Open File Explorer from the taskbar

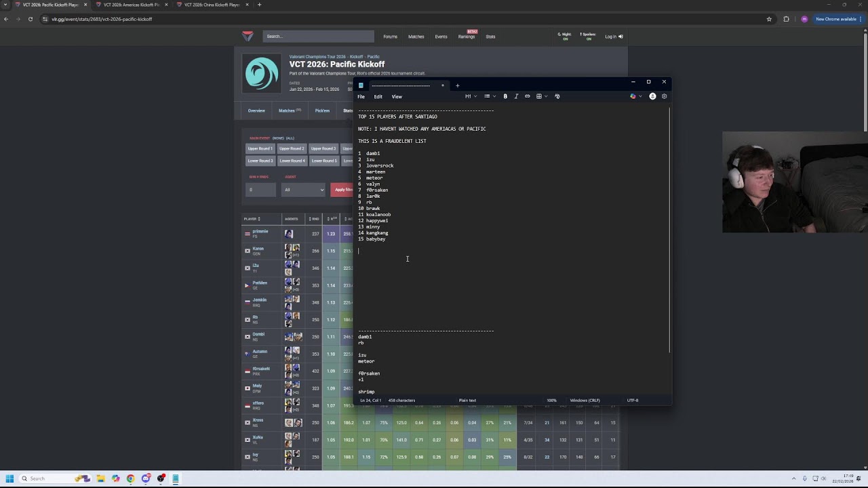[x=100, y=479]
